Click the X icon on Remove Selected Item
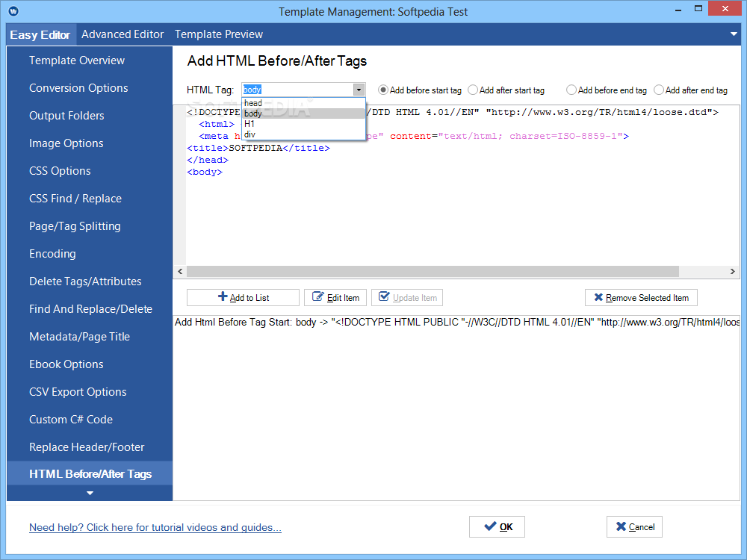 pos(598,297)
